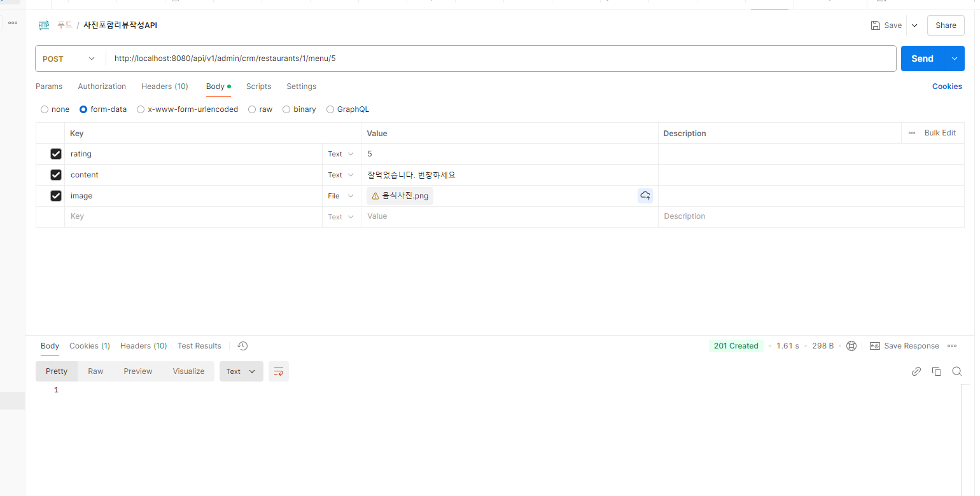Select the Visualize response view
The height and width of the screenshot is (496, 980).
[188, 371]
